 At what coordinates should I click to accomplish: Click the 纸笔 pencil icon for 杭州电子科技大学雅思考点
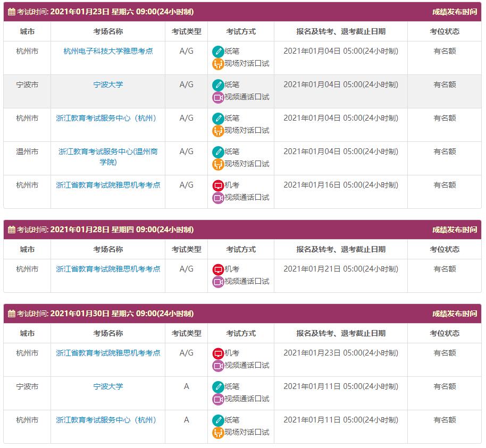(x=218, y=52)
